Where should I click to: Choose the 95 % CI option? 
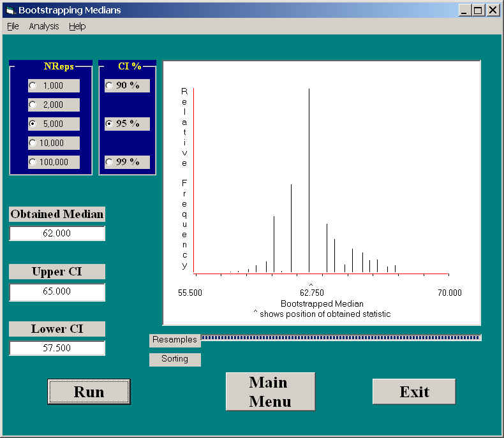point(109,124)
